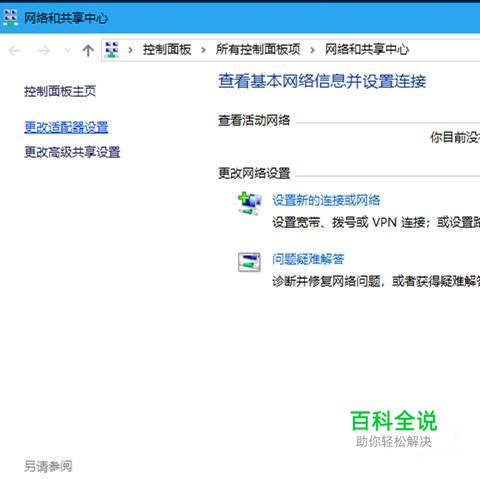Select 控制面板 breadcrumb in address bar
The width and height of the screenshot is (480, 480).
pos(167,50)
